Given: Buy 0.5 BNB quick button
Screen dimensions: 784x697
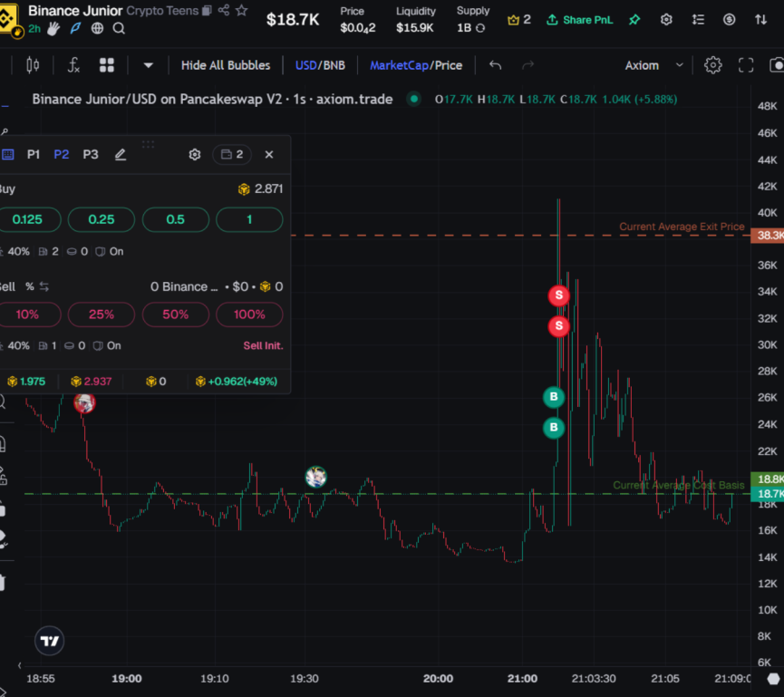Looking at the screenshot, I should click(176, 219).
